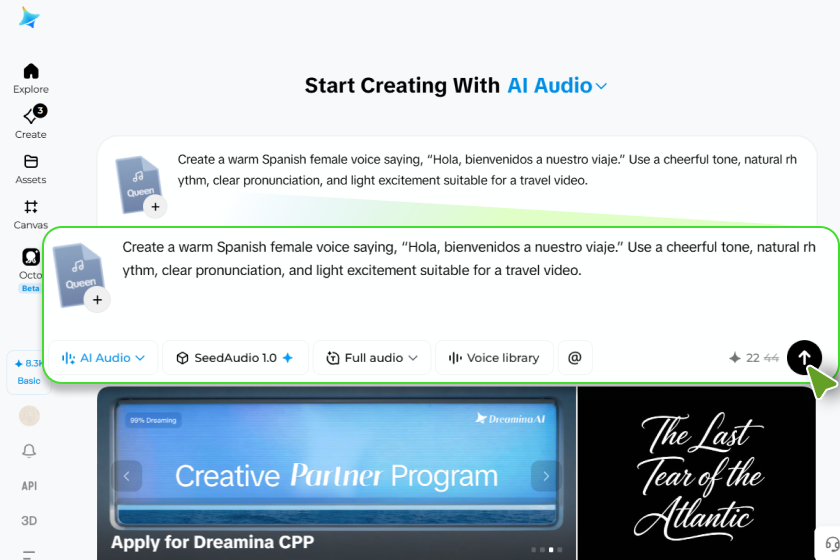Open the user profile avatar
840x560 pixels.
tap(29, 416)
